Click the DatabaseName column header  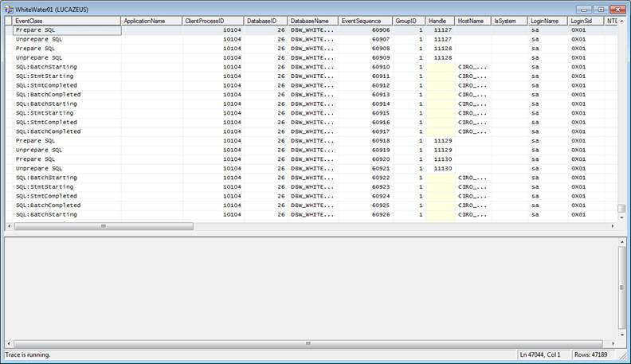pyautogui.click(x=313, y=21)
